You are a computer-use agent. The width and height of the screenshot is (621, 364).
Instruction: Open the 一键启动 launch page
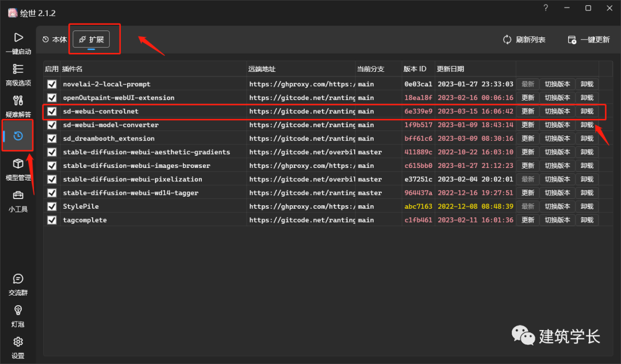(18, 43)
